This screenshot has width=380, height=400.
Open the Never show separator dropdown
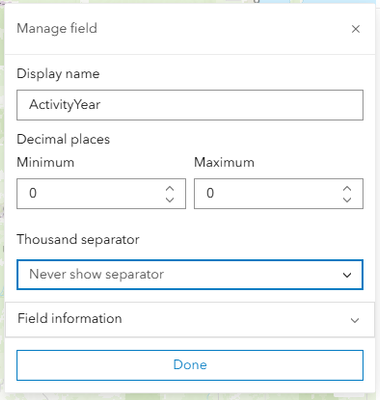point(190,275)
